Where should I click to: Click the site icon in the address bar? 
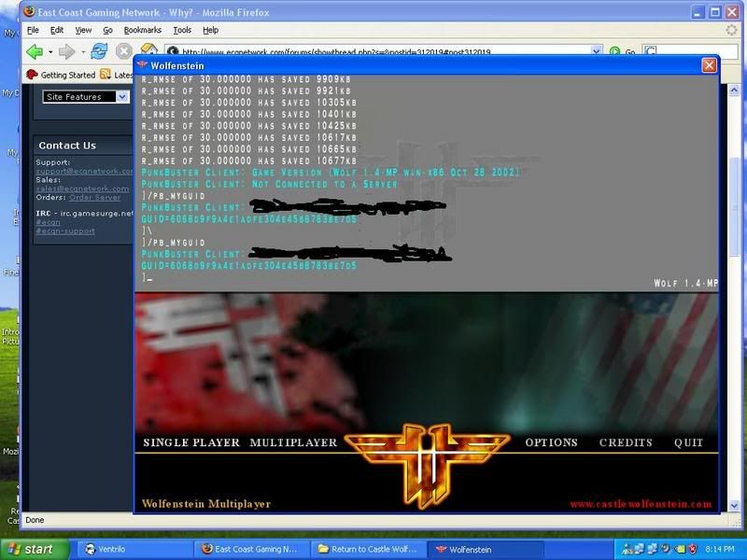click(x=174, y=51)
